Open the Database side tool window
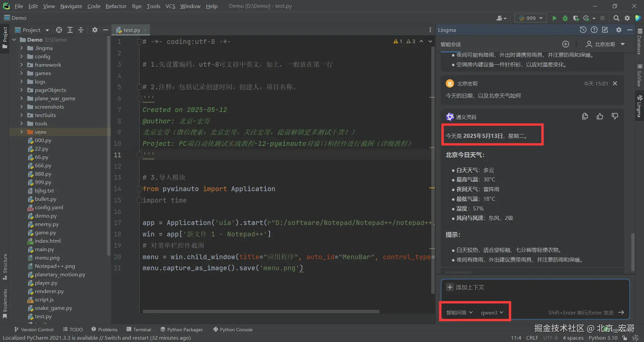 [x=640, y=42]
